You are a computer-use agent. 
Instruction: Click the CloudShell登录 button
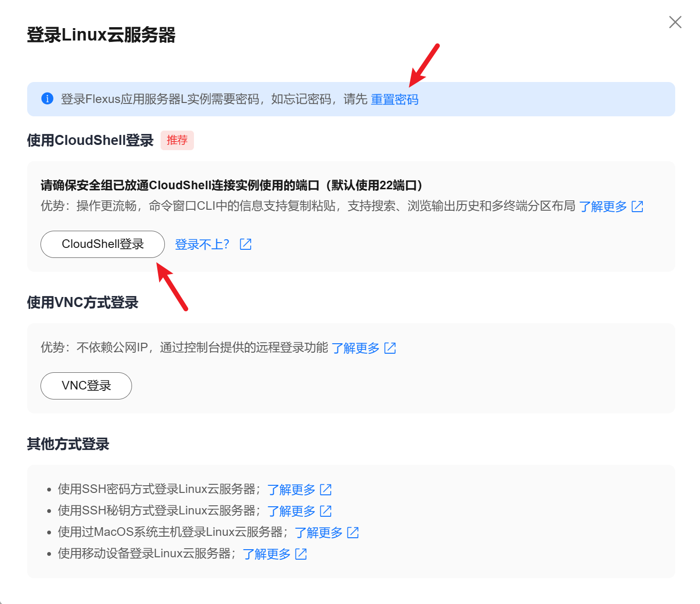pyautogui.click(x=102, y=244)
